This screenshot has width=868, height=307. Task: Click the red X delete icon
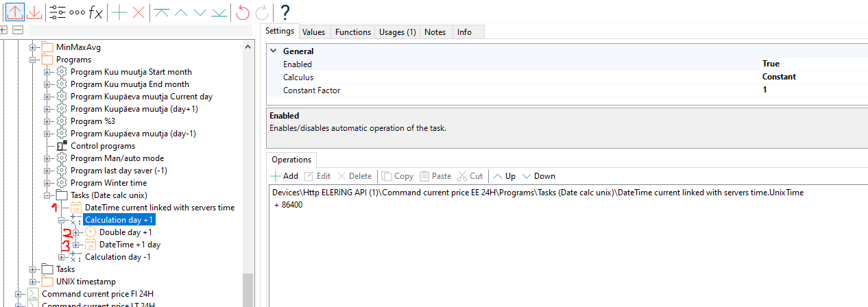pyautogui.click(x=138, y=12)
